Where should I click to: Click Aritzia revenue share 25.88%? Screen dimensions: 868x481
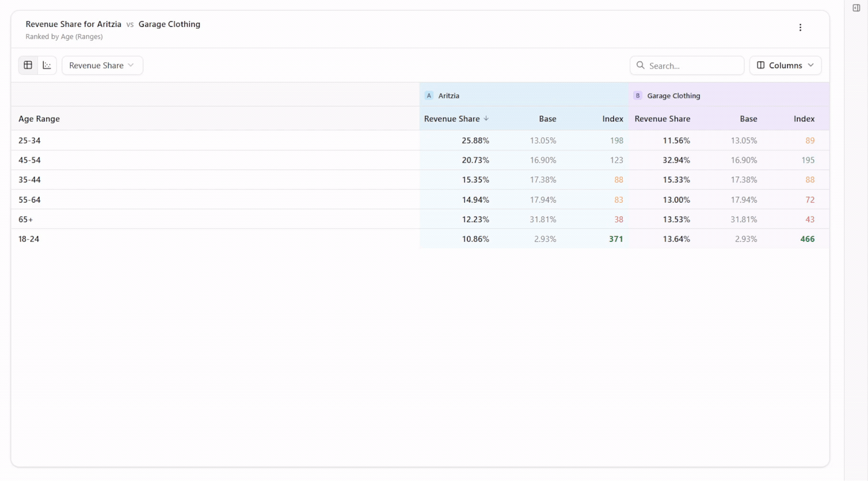point(475,141)
